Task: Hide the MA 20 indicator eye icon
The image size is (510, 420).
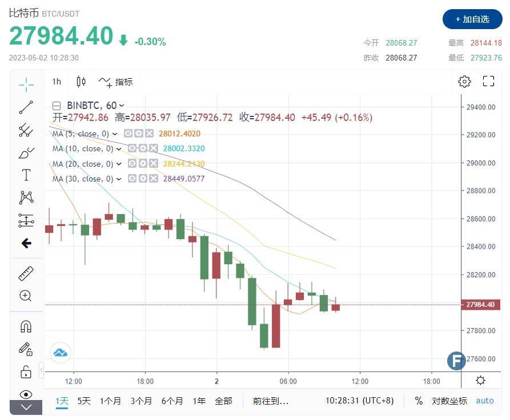Action: click(132, 163)
